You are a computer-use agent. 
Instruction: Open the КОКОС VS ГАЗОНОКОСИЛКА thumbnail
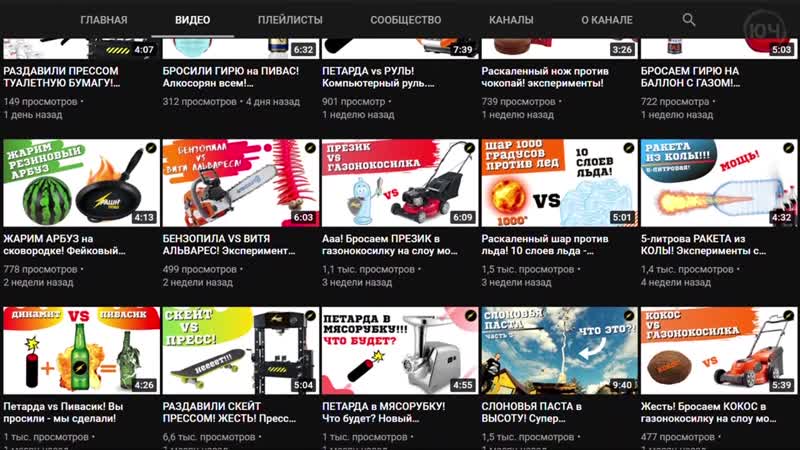[x=719, y=351]
